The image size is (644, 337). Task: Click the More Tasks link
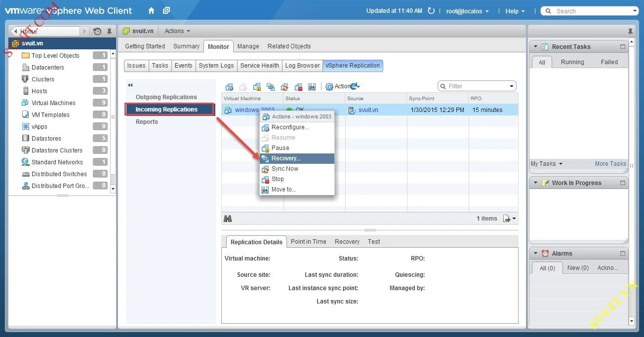coord(610,164)
